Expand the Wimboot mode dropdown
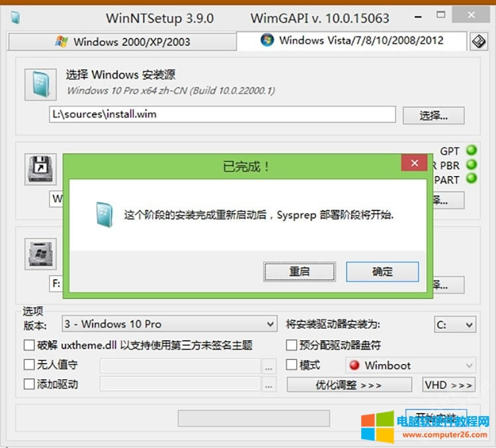Viewport: 496px width, 448px height. pyautogui.click(x=411, y=365)
